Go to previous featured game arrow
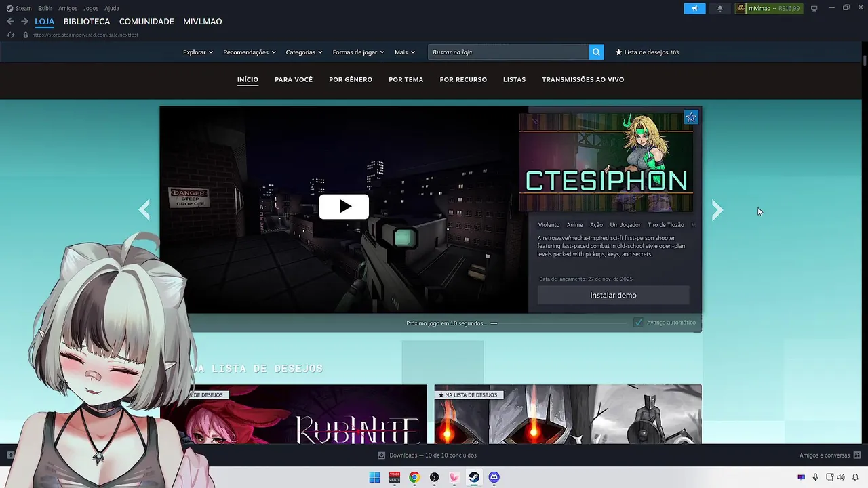This screenshot has height=488, width=868. [x=144, y=210]
